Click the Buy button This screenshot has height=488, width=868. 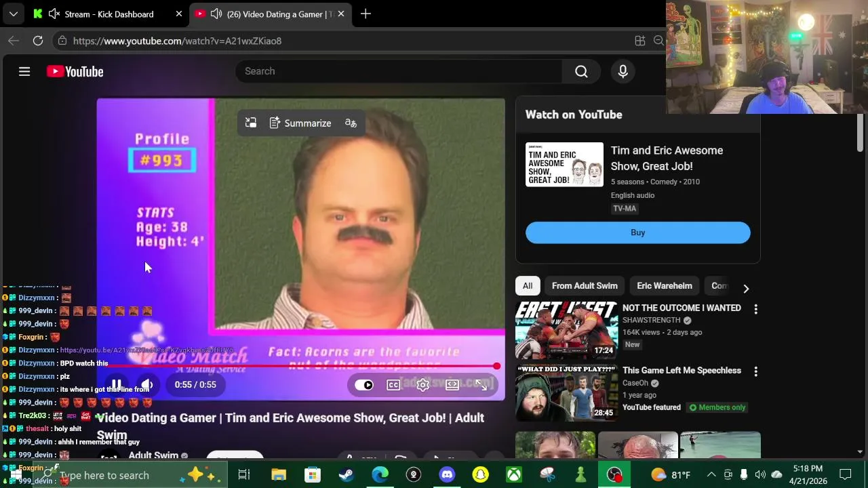(x=637, y=232)
